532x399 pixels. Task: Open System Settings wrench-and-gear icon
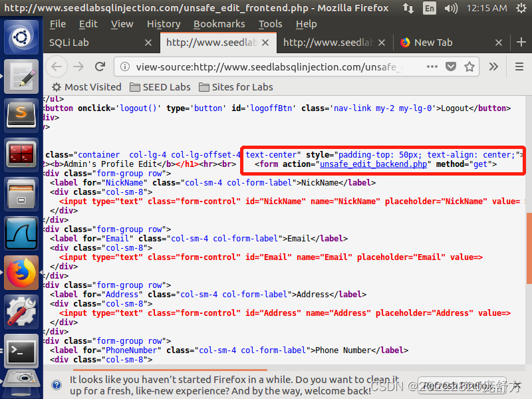coord(21,312)
